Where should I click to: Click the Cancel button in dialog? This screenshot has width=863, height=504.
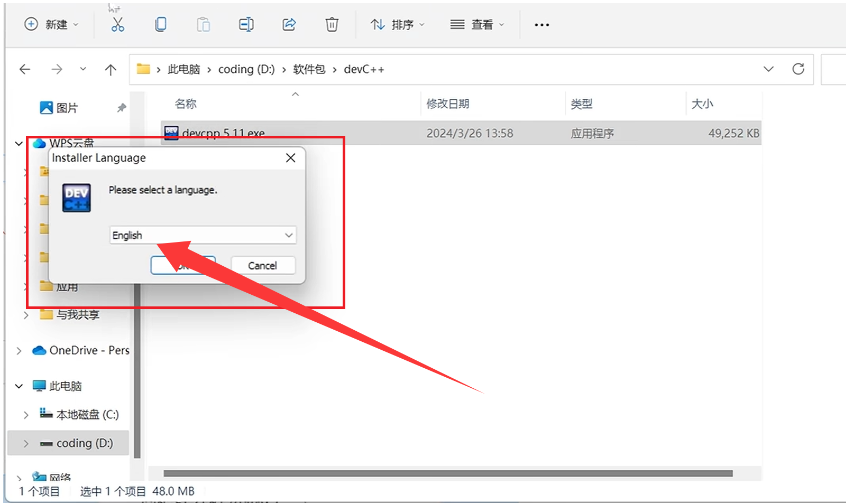click(x=263, y=265)
